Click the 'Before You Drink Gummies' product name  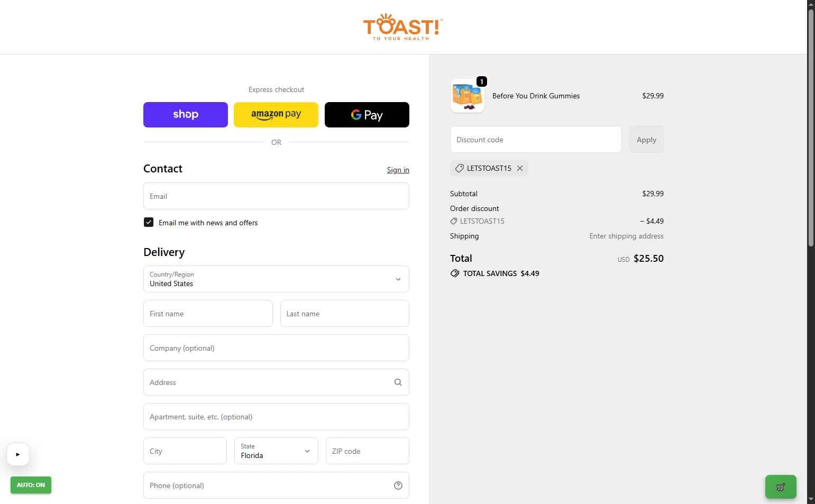536,96
